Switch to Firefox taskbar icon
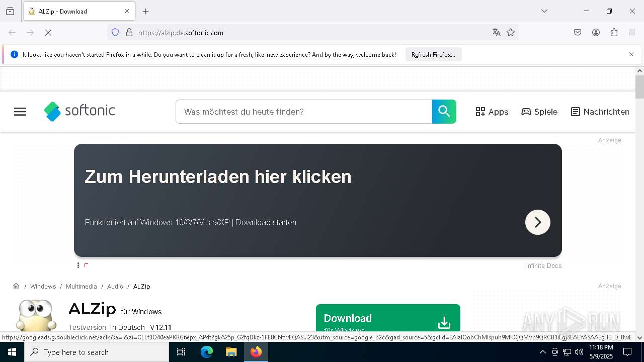Screen dimensions: 644x362 click(x=256, y=352)
